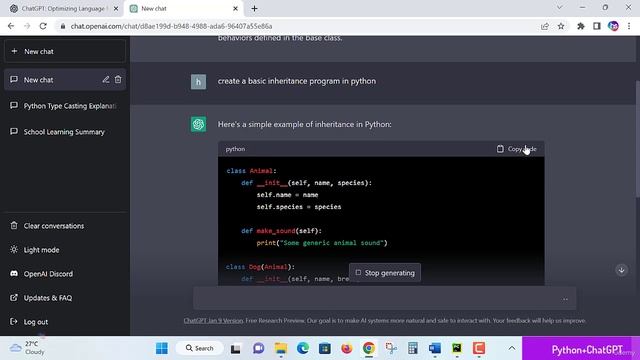Open PyCharm from the taskbar
Viewport: 640px width, 360px height.
click(457, 348)
